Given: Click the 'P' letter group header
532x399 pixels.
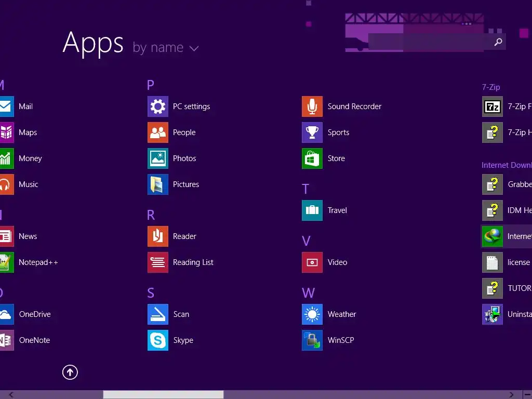Looking at the screenshot, I should 151,85.
